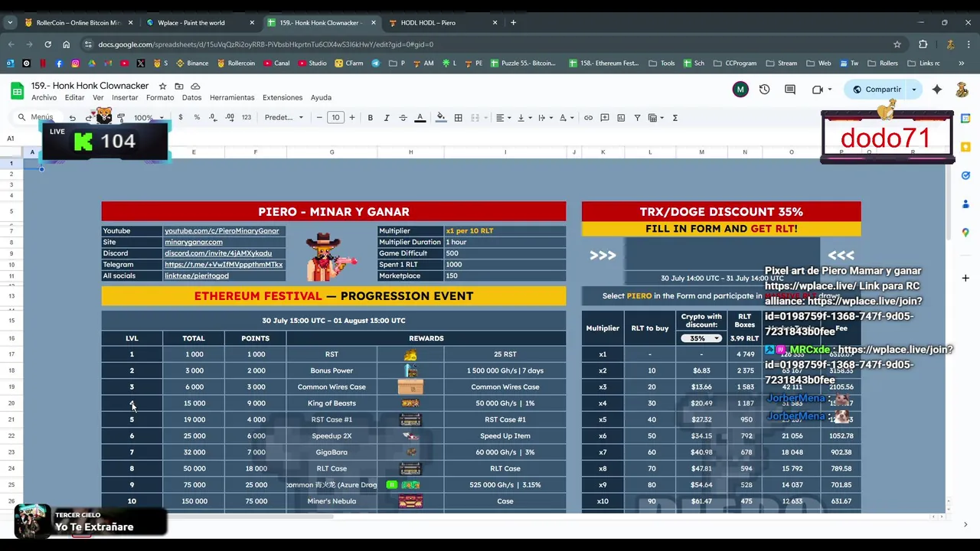Edit the font size field showing 10
The height and width of the screenshot is (551, 980).
335,118
